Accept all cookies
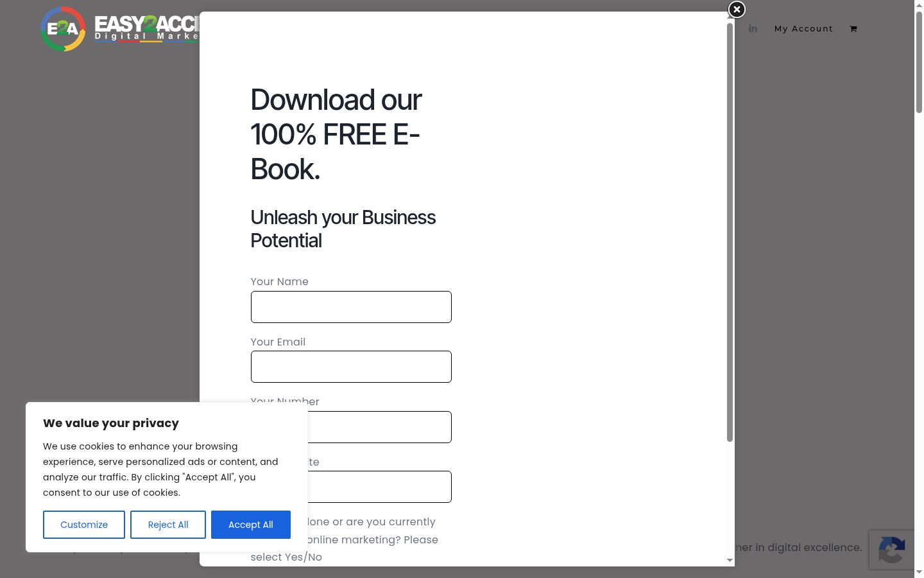Viewport: 924px width, 578px height. (251, 525)
